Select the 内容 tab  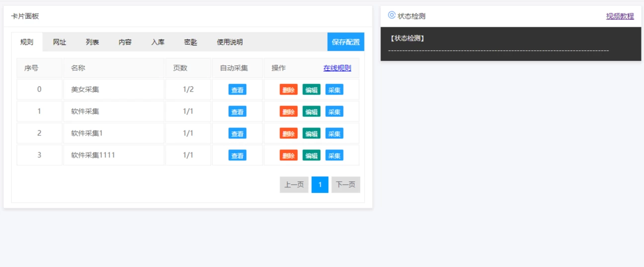[x=125, y=42]
